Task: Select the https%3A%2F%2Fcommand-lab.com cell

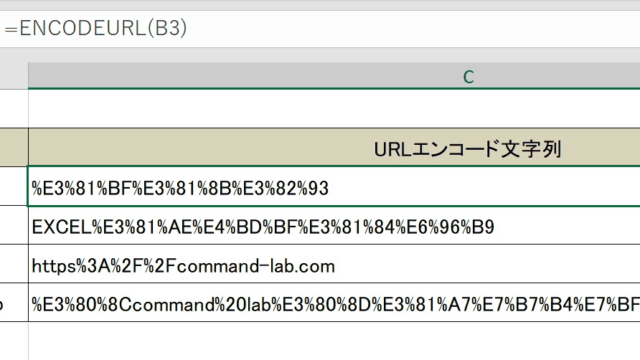Action: click(334, 264)
